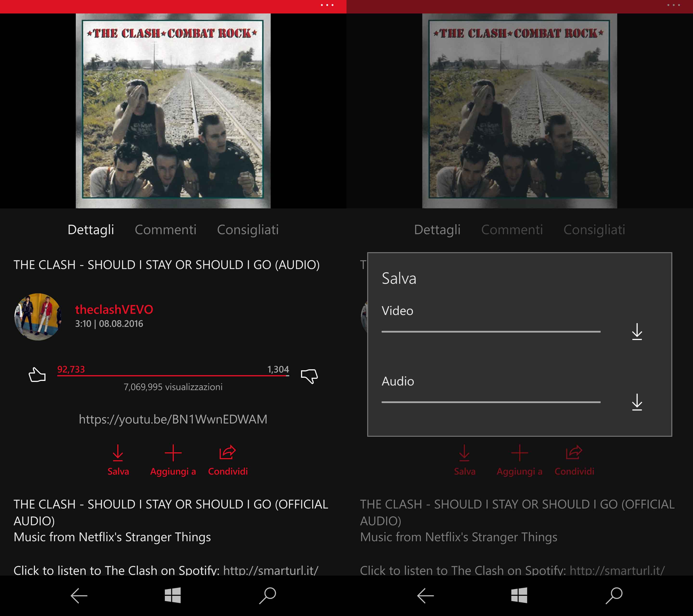Tap the Salva dialog heading
Viewport: 693px width, 616px height.
click(399, 278)
